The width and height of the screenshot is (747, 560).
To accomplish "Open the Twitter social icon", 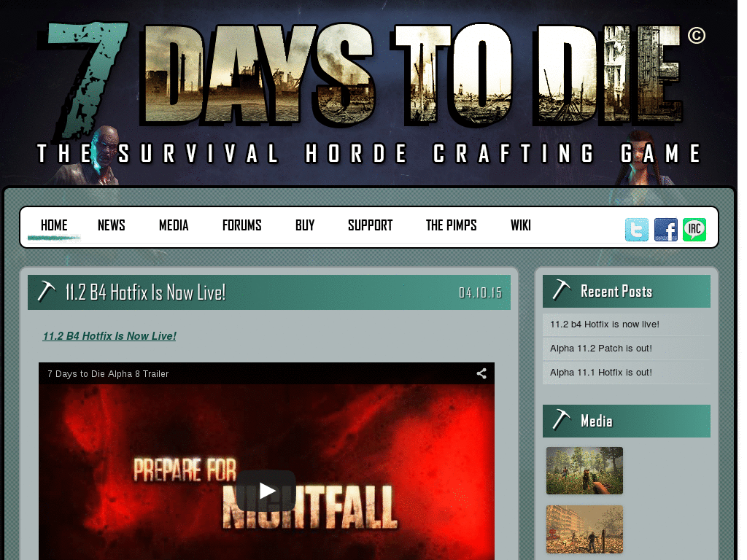I will coord(636,230).
